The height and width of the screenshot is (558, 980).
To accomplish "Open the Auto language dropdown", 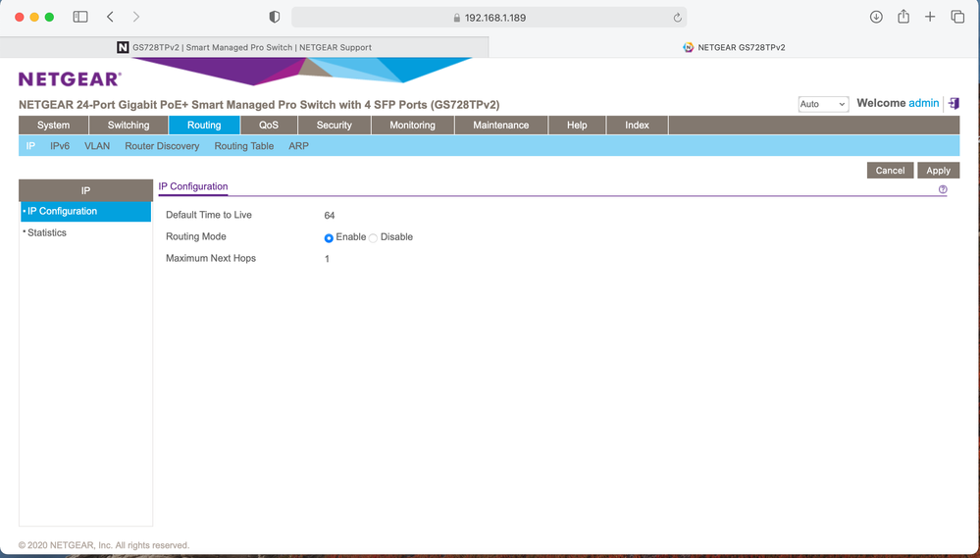I will click(823, 104).
